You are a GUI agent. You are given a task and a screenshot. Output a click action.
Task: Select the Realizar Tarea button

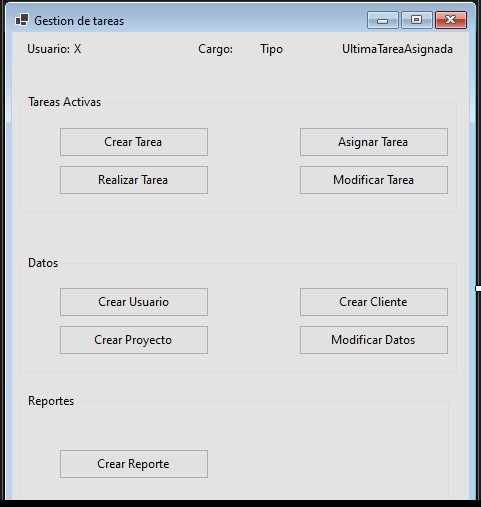(x=134, y=180)
